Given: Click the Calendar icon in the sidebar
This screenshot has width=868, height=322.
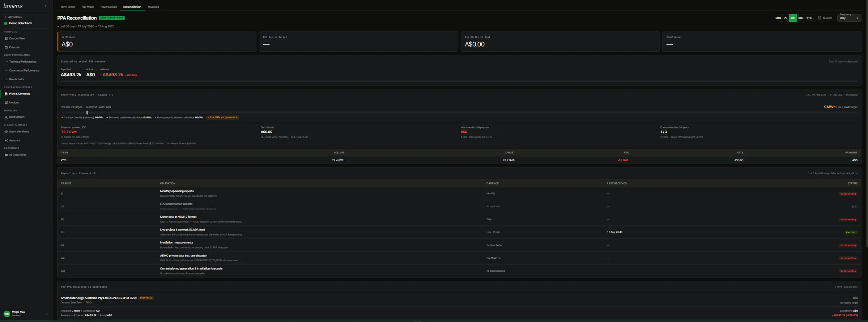Looking at the screenshot, I should click(x=6, y=47).
